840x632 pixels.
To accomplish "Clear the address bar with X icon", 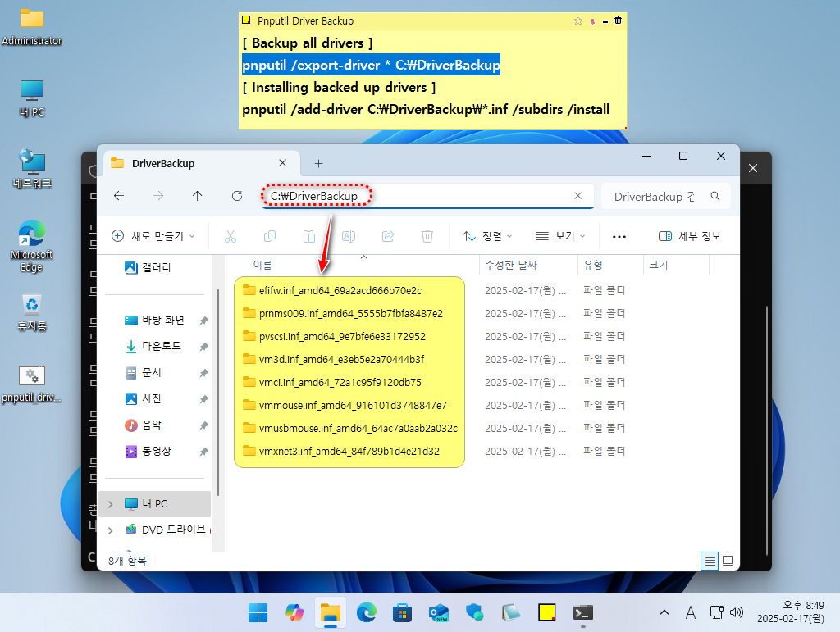I will click(578, 196).
